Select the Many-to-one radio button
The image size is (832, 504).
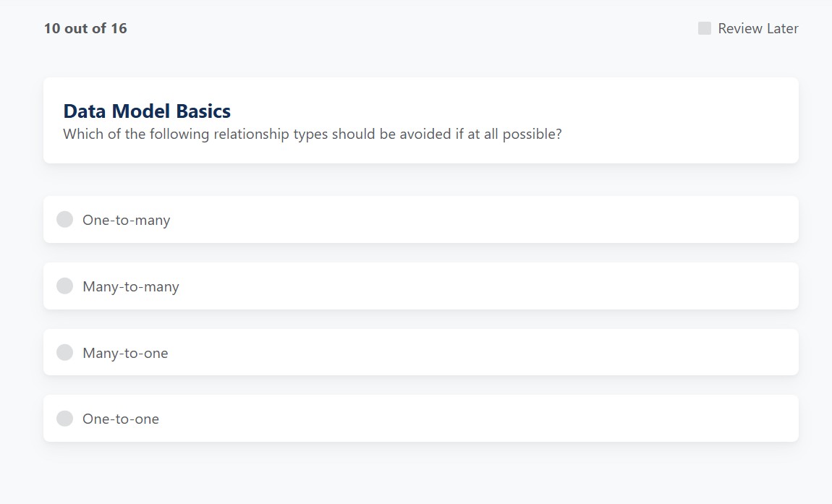64,352
